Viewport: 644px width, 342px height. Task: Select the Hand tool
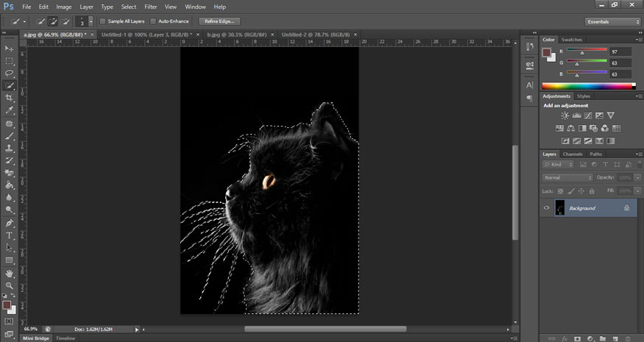click(9, 274)
